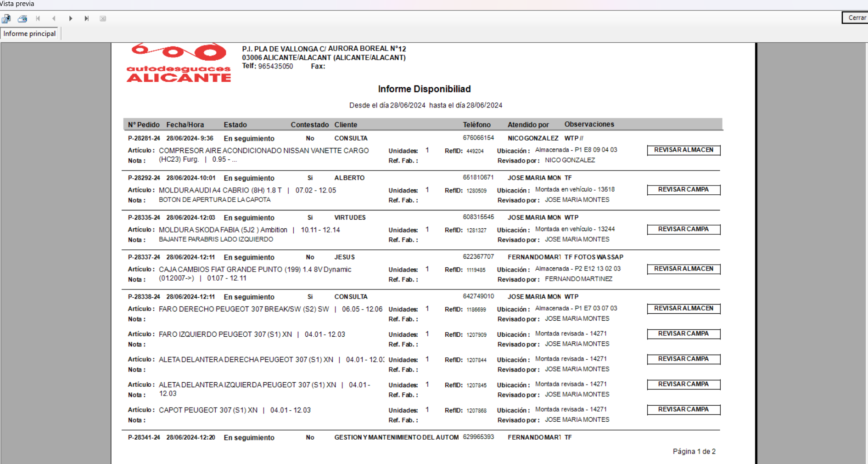Export the report using the save icon
The image size is (868, 464).
6,18
